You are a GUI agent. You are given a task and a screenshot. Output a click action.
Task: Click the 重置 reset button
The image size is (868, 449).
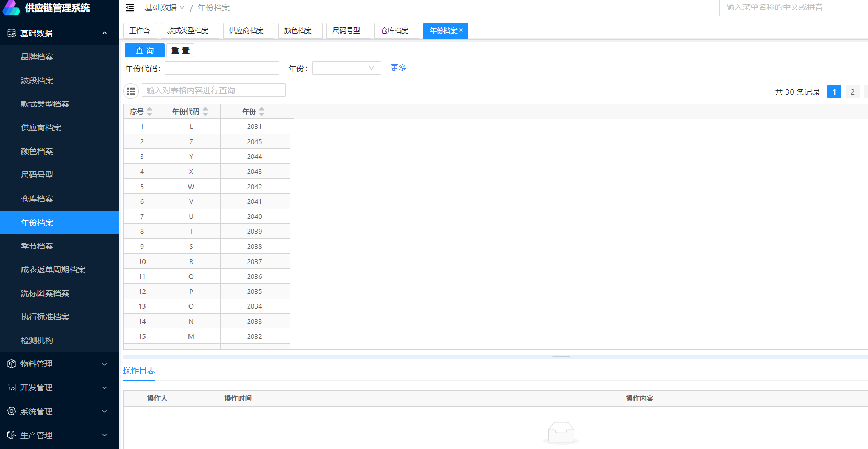click(x=180, y=50)
